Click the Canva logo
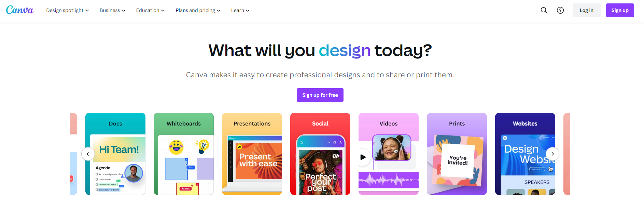644x210 pixels. click(x=20, y=10)
